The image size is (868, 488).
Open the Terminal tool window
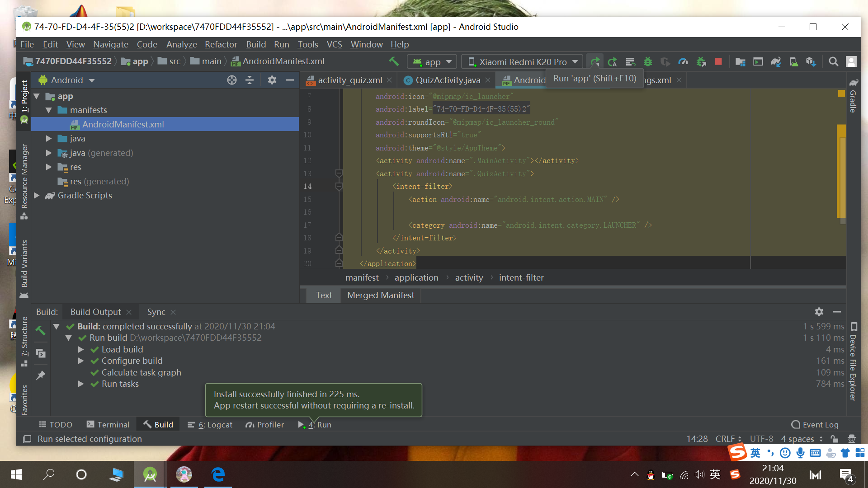pos(108,425)
